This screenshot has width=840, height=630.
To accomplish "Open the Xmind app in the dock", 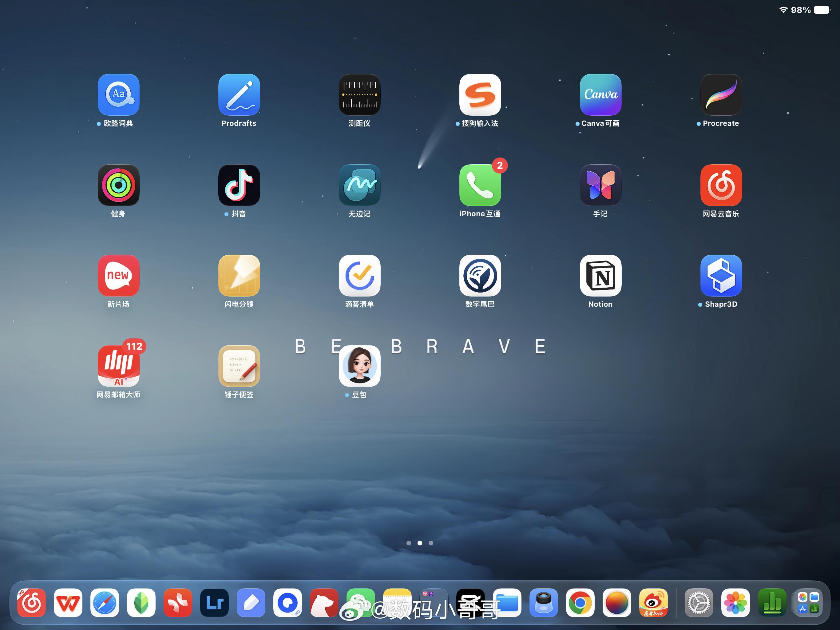I will click(x=178, y=603).
